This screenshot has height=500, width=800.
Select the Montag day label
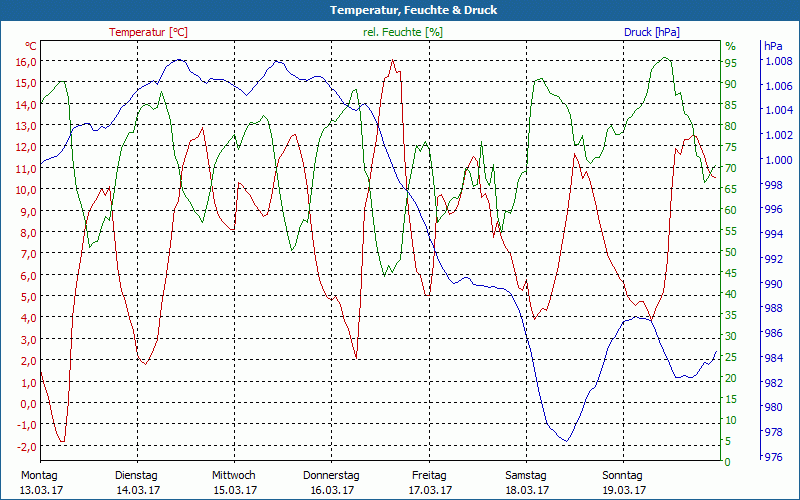tap(39, 475)
